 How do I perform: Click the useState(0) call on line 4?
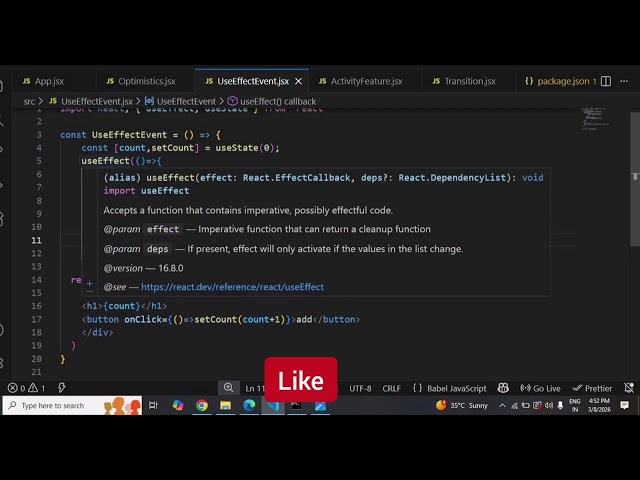click(x=245, y=148)
